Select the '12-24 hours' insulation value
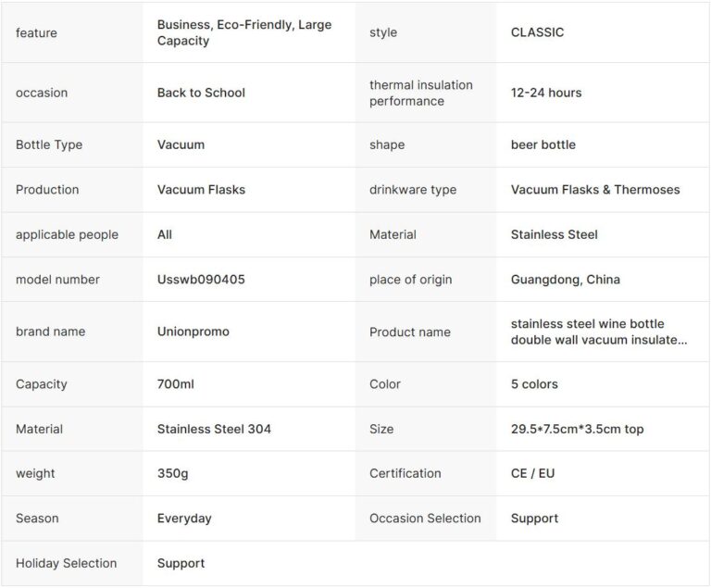Viewport: 711px width, 588px height. pyautogui.click(x=546, y=93)
